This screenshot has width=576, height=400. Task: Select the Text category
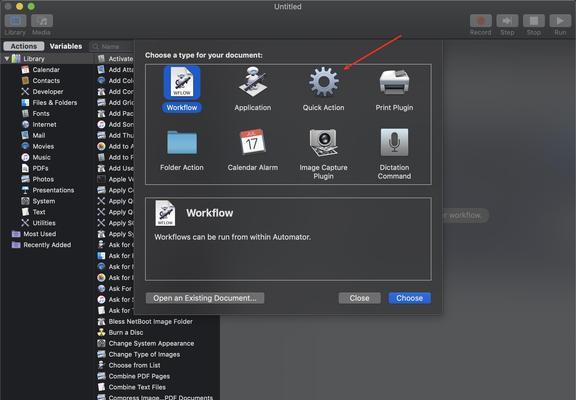pos(39,212)
